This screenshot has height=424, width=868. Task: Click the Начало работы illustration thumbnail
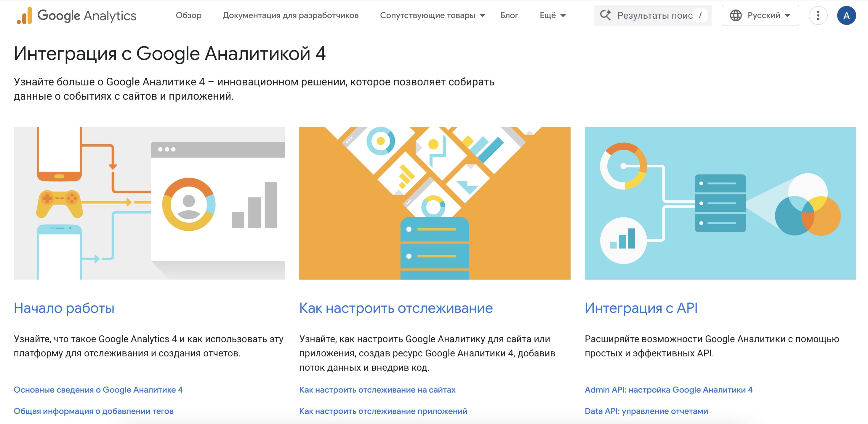[x=149, y=203]
